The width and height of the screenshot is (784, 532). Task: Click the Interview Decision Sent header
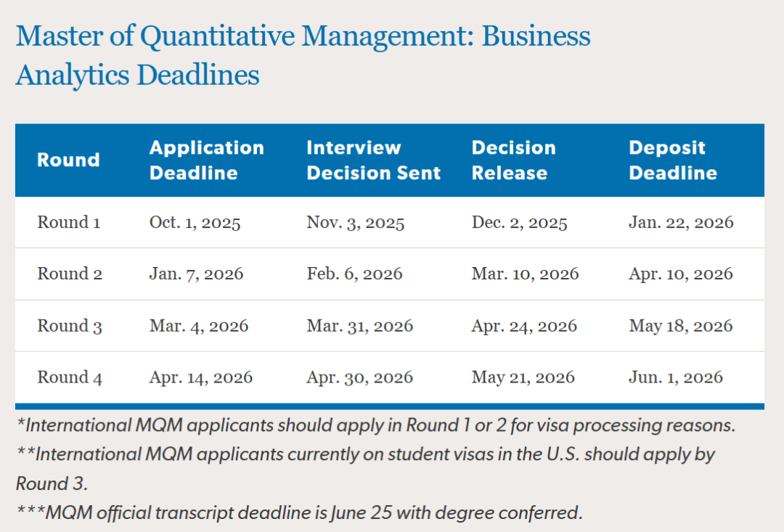[373, 160]
